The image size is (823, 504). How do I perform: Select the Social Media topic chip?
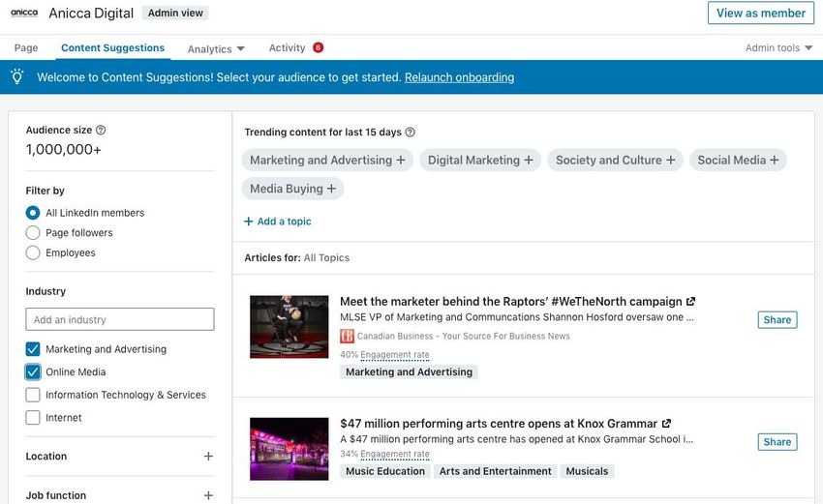[738, 160]
